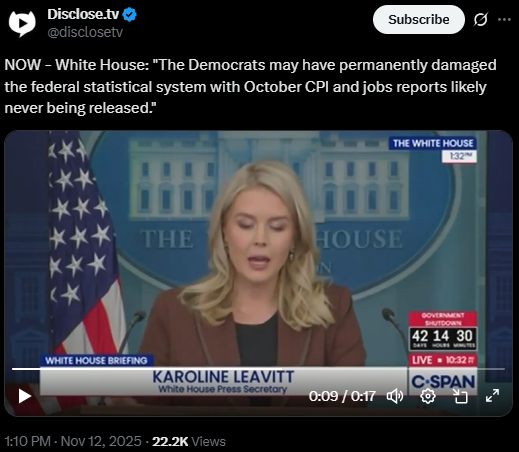Click the C-SPAN logo in the video
This screenshot has width=519, height=452.
click(443, 382)
